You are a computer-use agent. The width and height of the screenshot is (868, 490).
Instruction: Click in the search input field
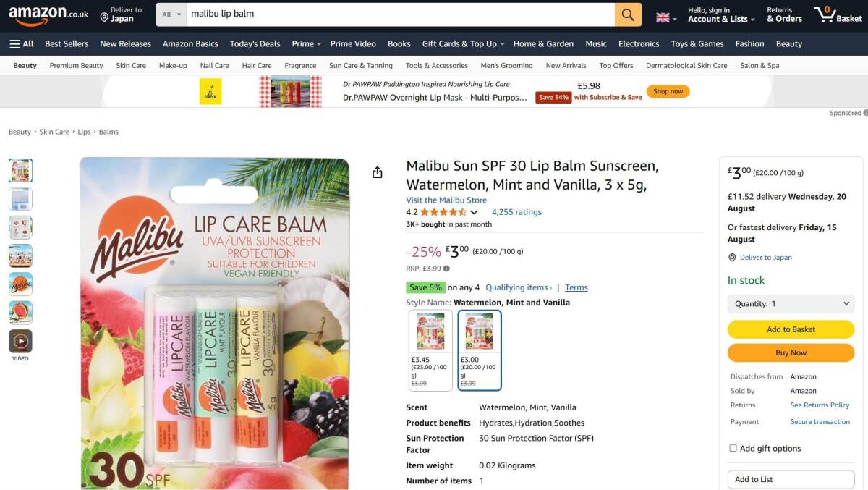click(x=398, y=14)
